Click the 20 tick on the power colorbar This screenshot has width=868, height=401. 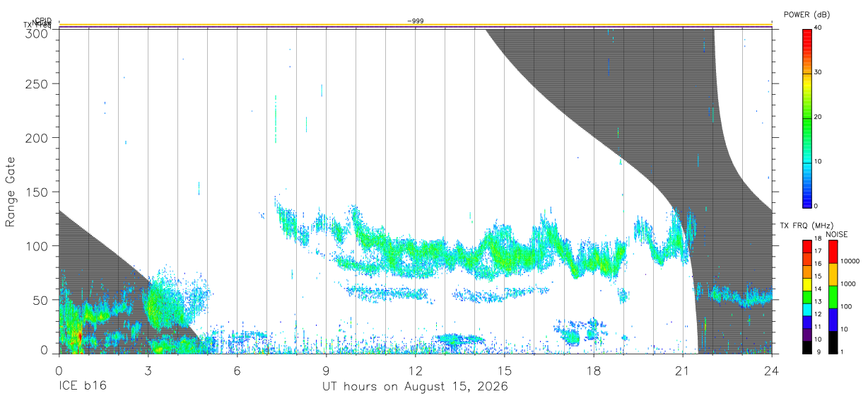pyautogui.click(x=817, y=117)
